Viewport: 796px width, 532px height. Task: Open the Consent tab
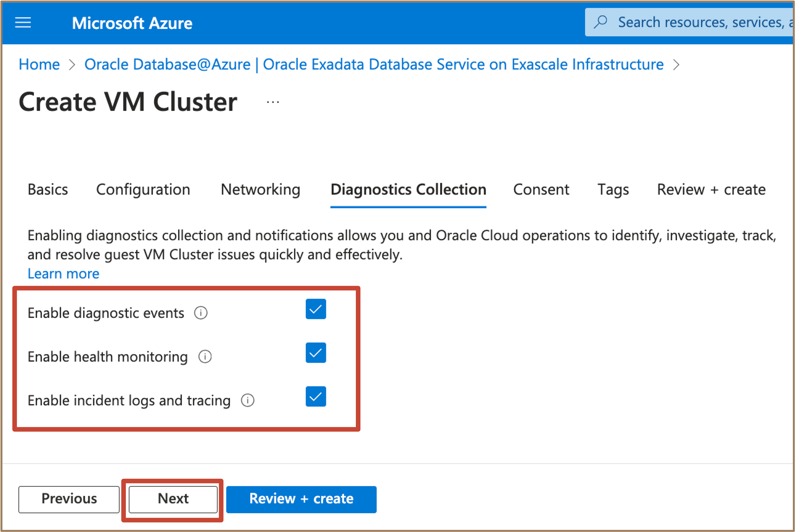[x=541, y=189]
